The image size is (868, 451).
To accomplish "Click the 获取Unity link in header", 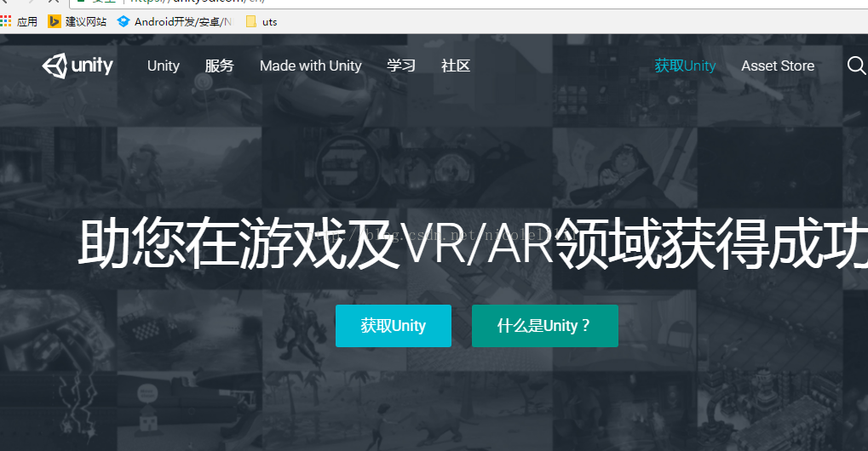I will click(x=685, y=66).
